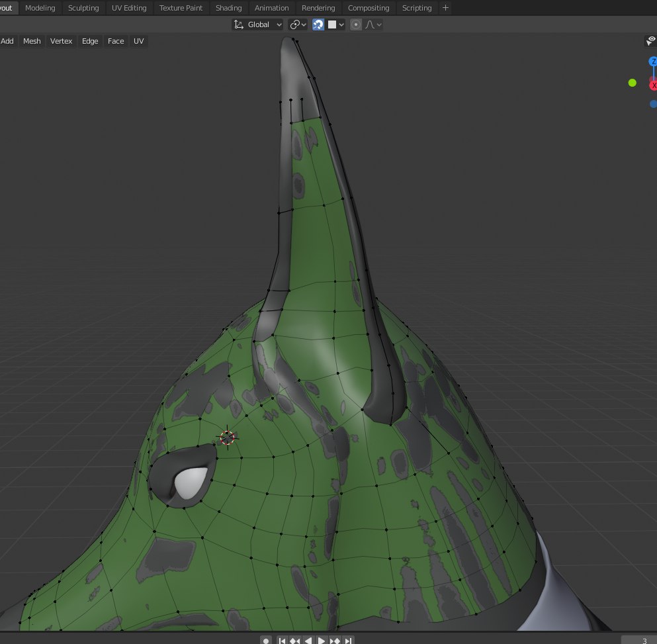
Task: Open the snap element dropdown
Action: click(336, 24)
